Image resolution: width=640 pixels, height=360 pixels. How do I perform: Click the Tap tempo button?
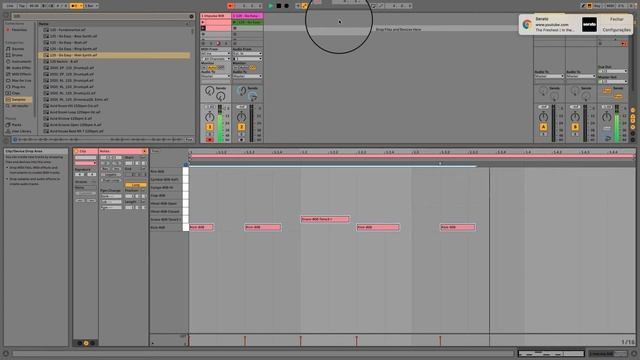[x=22, y=6]
